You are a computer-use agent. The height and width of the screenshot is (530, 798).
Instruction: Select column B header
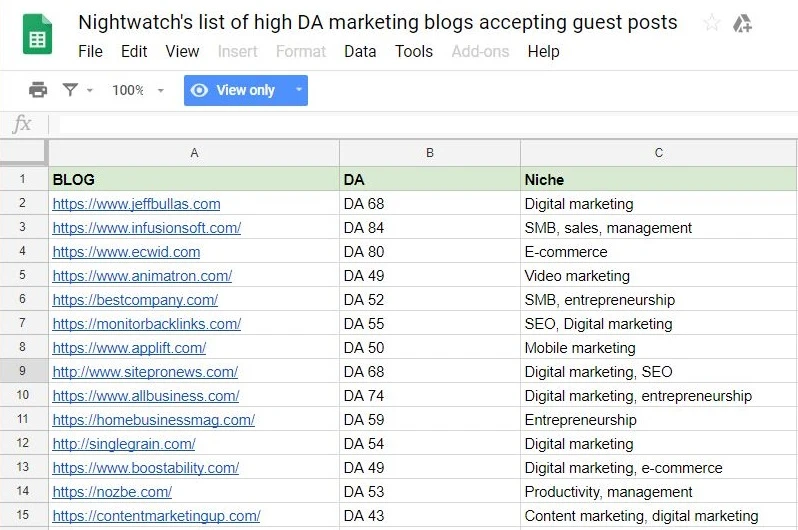point(430,153)
